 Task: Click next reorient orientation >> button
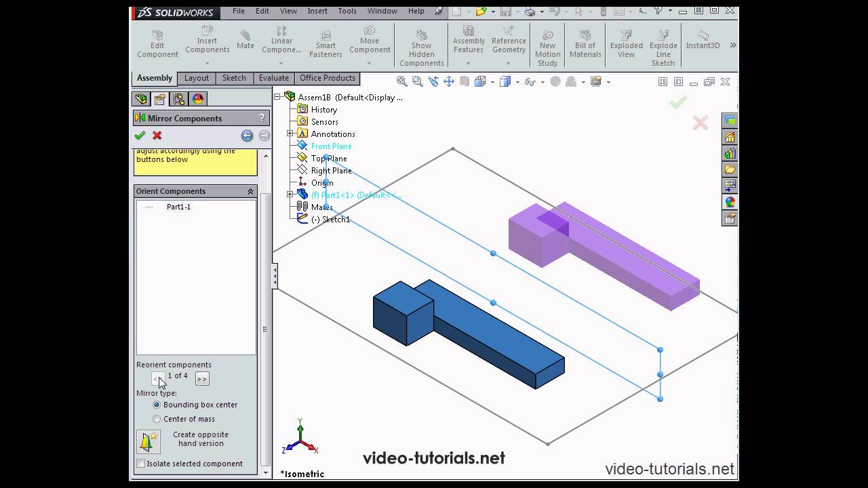(202, 379)
